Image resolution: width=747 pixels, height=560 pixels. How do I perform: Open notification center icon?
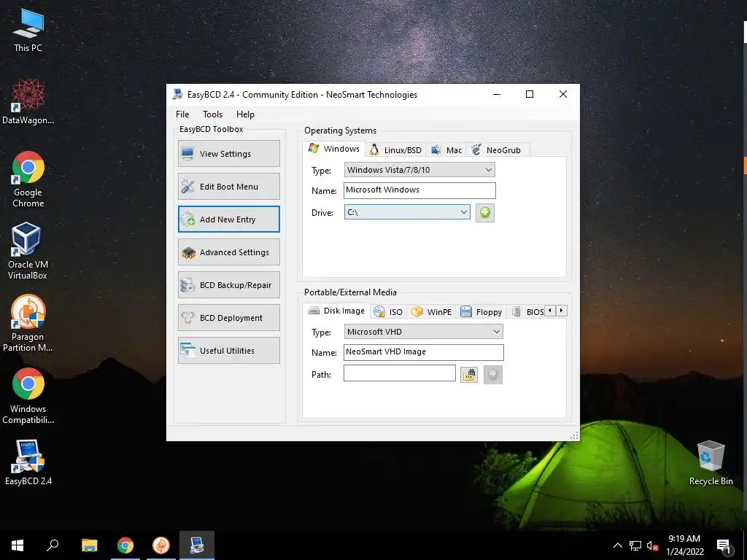(724, 546)
